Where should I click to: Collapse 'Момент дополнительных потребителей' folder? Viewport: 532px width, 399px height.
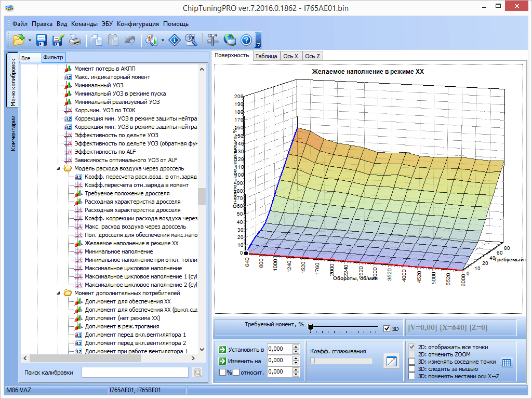(58, 293)
